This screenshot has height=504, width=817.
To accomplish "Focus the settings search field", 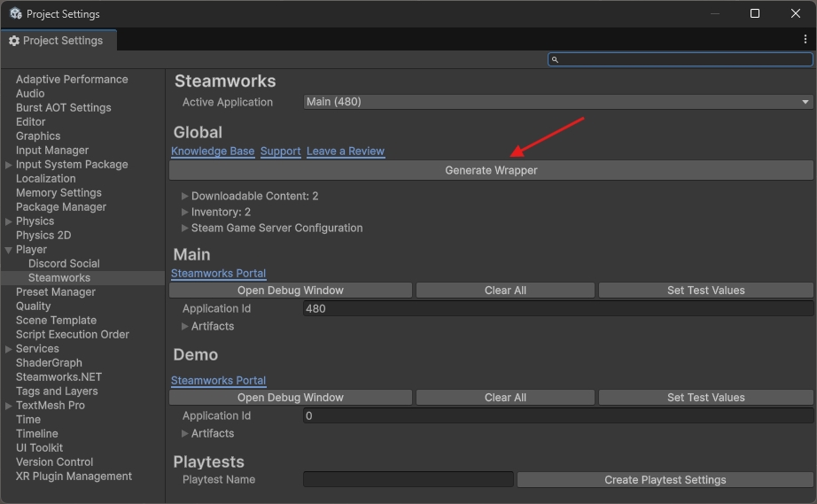I will [680, 60].
